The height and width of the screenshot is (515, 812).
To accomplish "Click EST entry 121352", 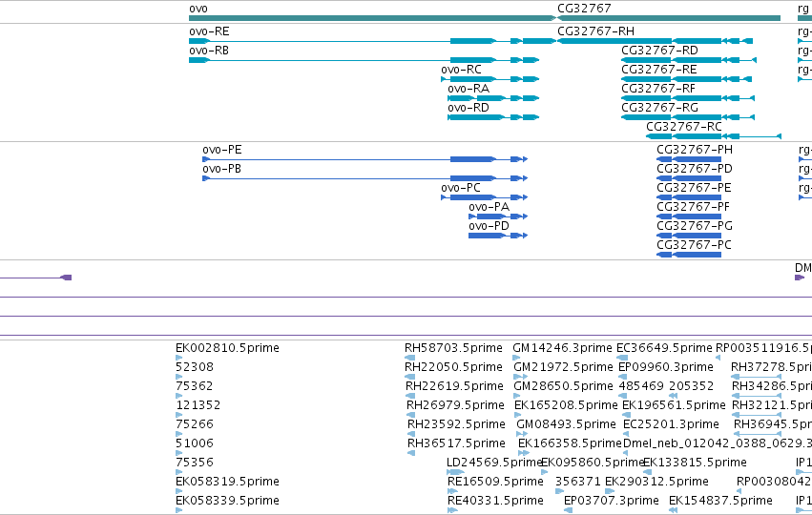I will point(198,405).
